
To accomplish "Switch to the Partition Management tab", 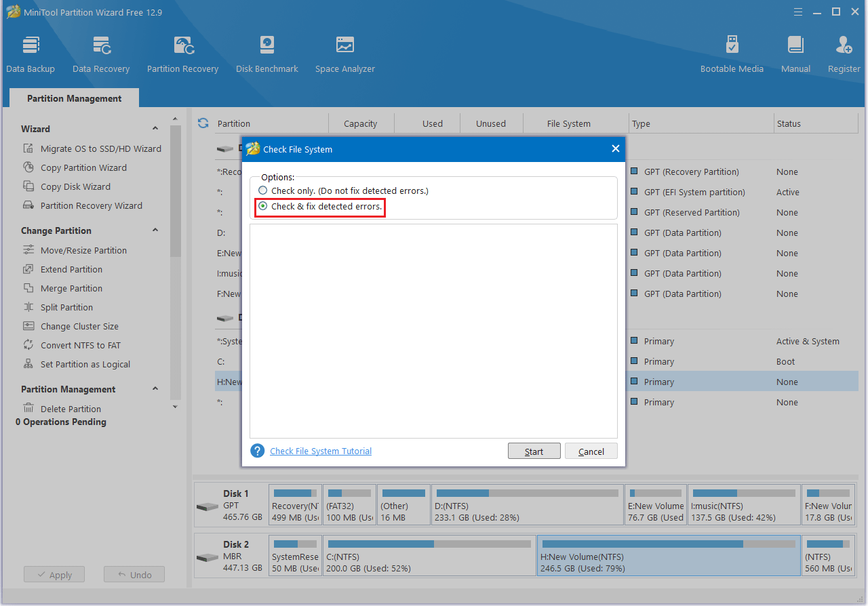I will click(74, 98).
